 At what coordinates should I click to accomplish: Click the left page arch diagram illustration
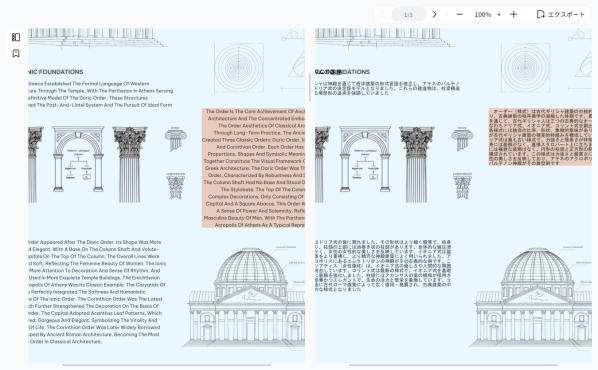[x=78, y=159]
